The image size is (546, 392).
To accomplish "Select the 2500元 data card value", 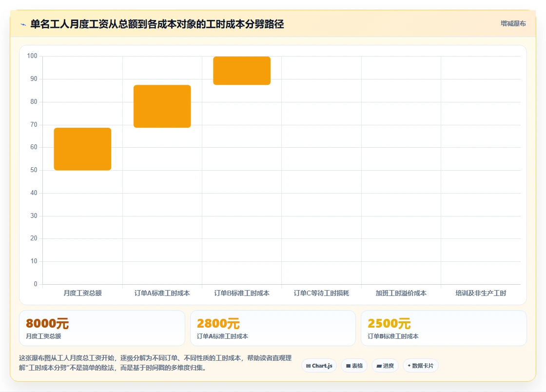I will (390, 323).
